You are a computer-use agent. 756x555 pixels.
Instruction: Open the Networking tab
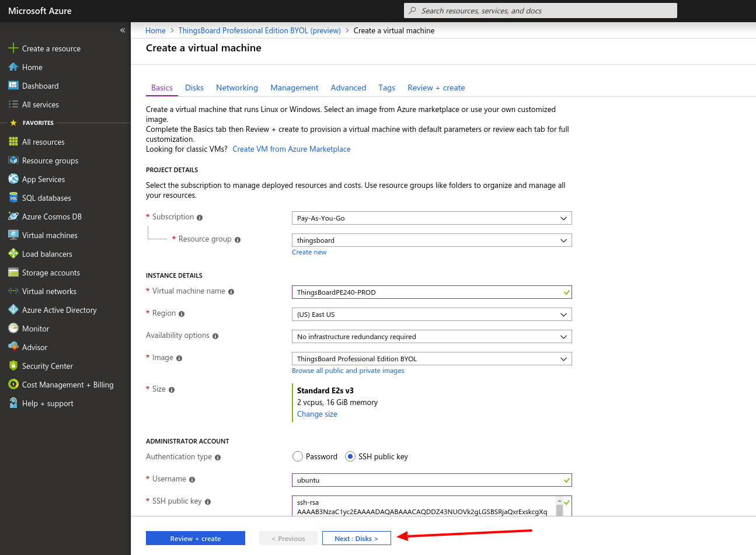point(237,88)
